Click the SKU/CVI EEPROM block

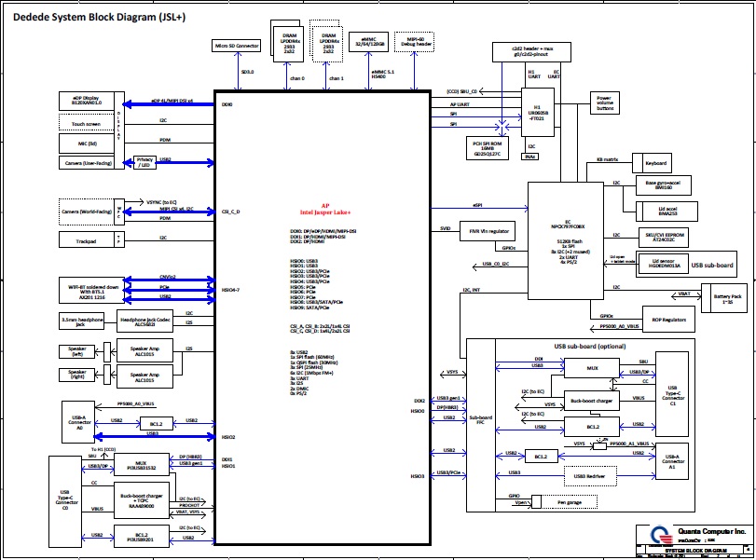pos(664,237)
